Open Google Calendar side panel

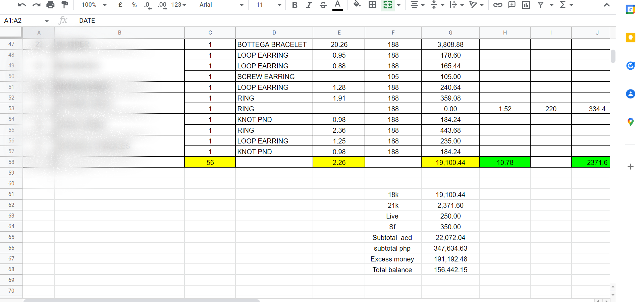[x=631, y=9]
